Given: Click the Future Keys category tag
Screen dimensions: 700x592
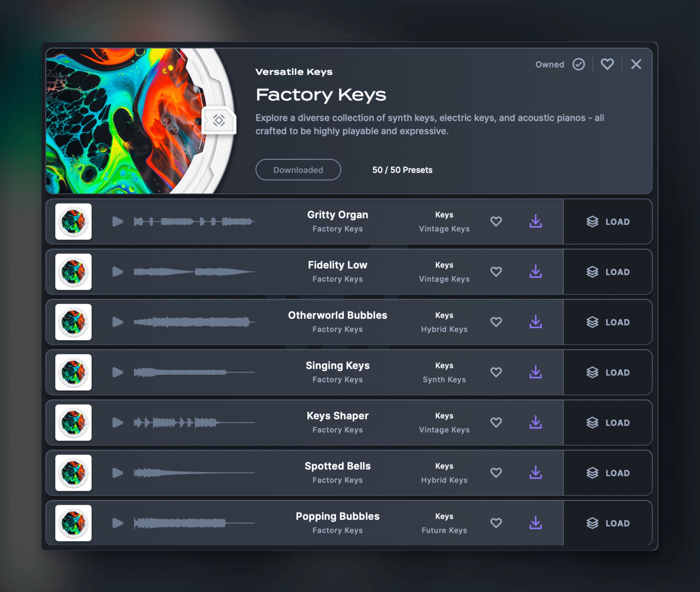Looking at the screenshot, I should [x=444, y=530].
